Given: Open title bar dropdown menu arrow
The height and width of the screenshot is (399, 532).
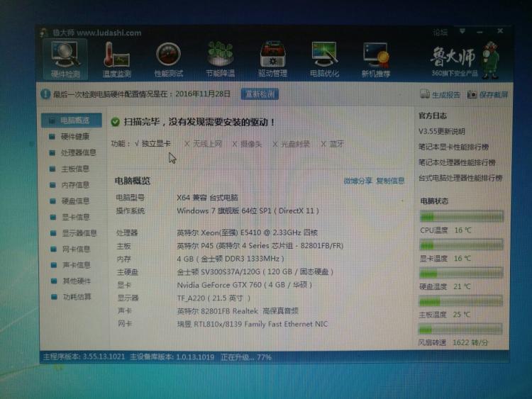Looking at the screenshot, I should pos(462,31).
